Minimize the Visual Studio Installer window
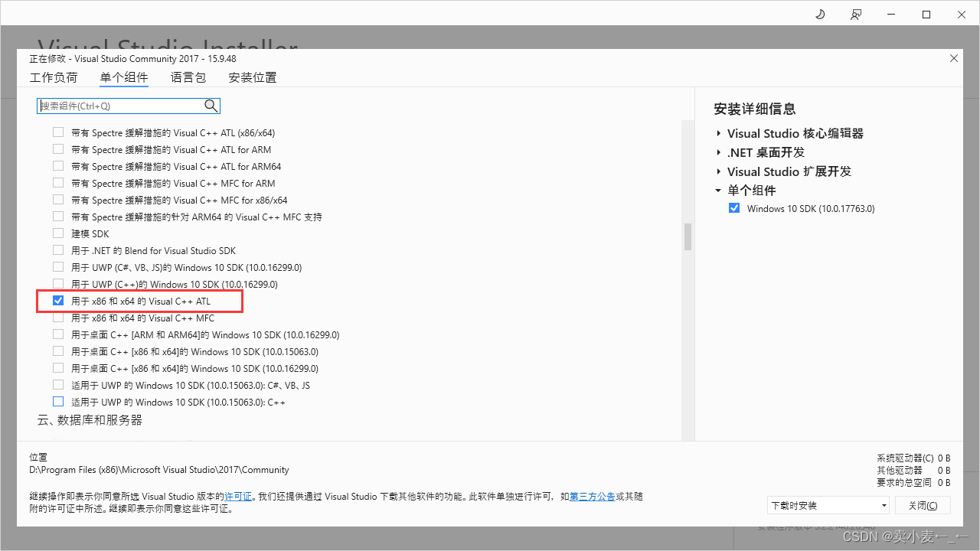This screenshot has width=980, height=551. (x=891, y=15)
